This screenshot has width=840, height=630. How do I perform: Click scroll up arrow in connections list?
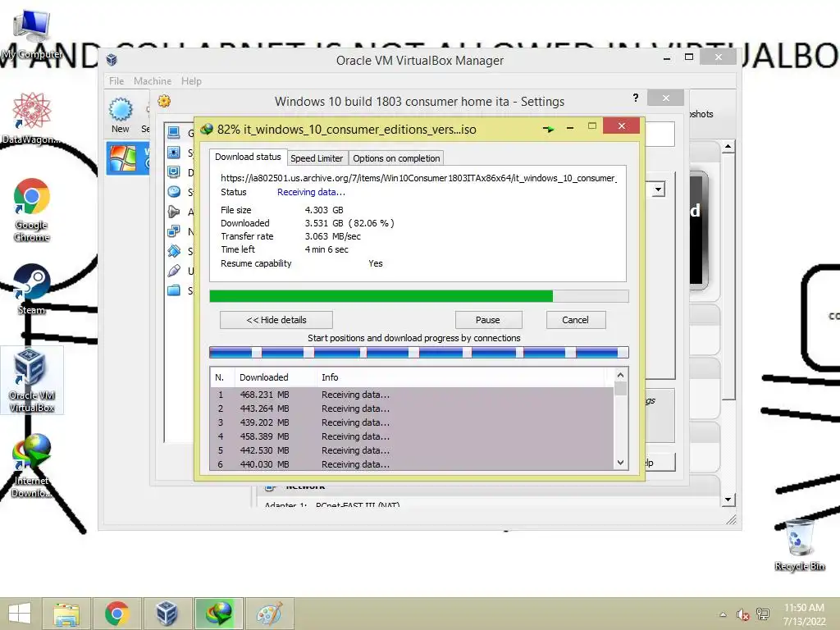[x=620, y=375]
